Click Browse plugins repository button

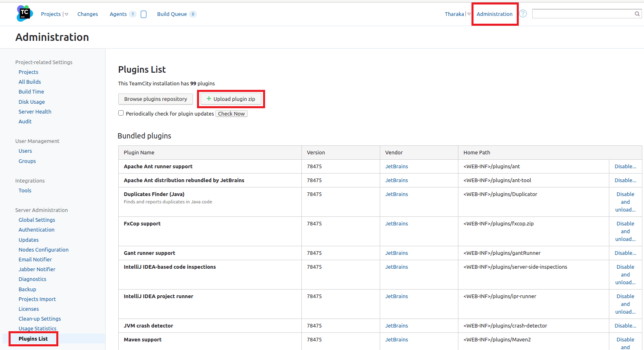(x=155, y=99)
